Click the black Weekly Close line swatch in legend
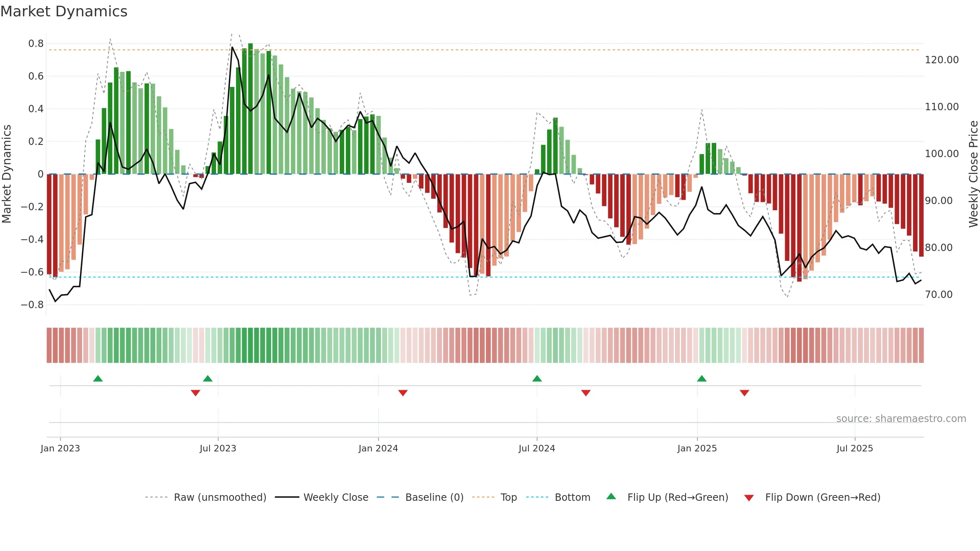This screenshot has height=551, width=980. [x=287, y=497]
